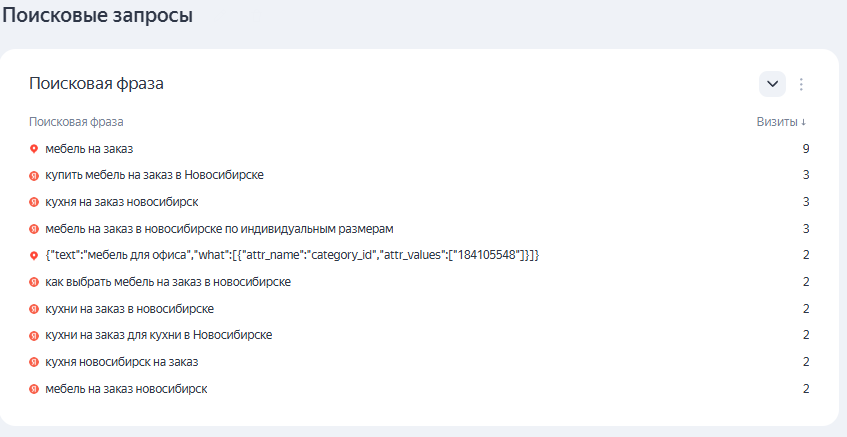Click the visits count 9 for the top phrase
The image size is (847, 437).
[x=805, y=149]
